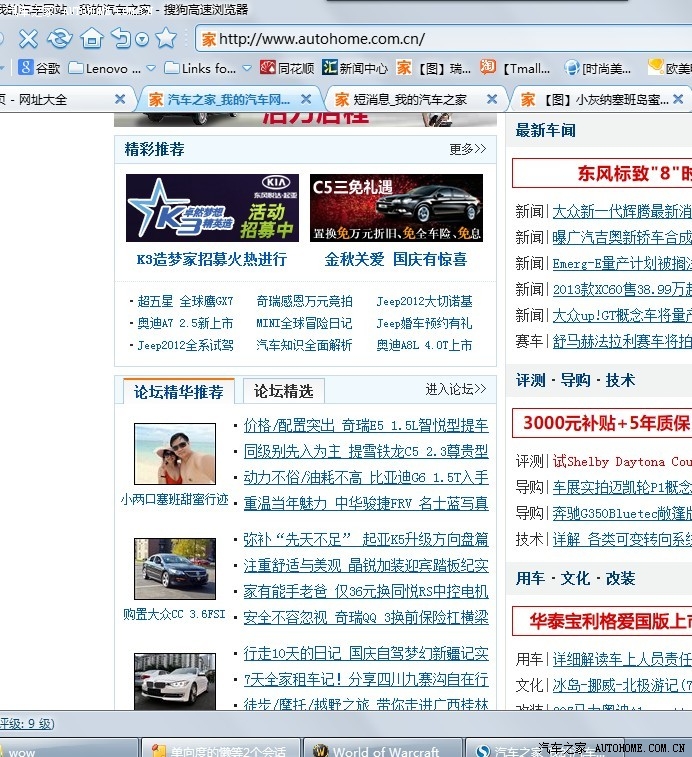The width and height of the screenshot is (692, 757).
Task: Click 更多>> in 精彩推荐 section
Action: point(467,149)
